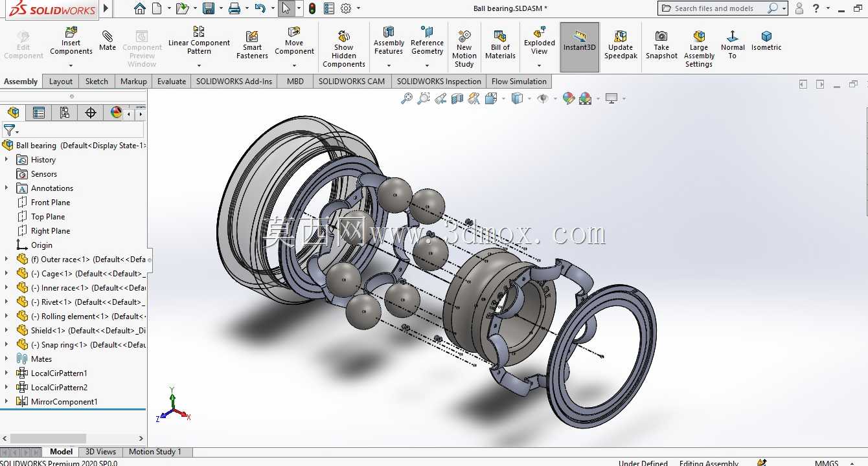Start a New Motion Study

pyautogui.click(x=464, y=49)
